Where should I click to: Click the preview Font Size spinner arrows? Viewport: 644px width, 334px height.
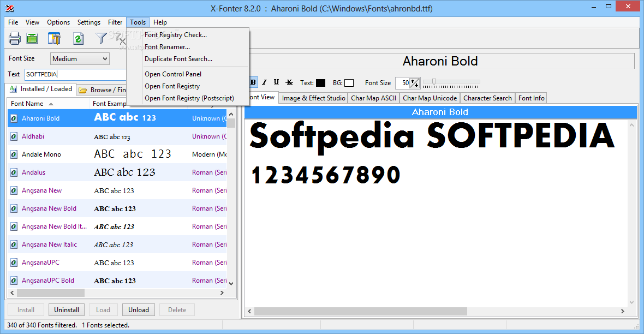pyautogui.click(x=415, y=83)
